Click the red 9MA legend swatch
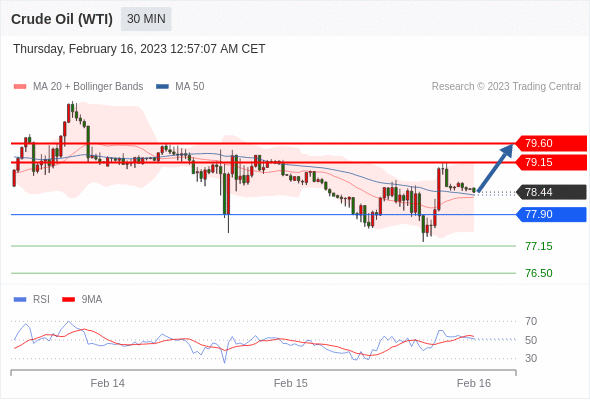 pos(68,300)
